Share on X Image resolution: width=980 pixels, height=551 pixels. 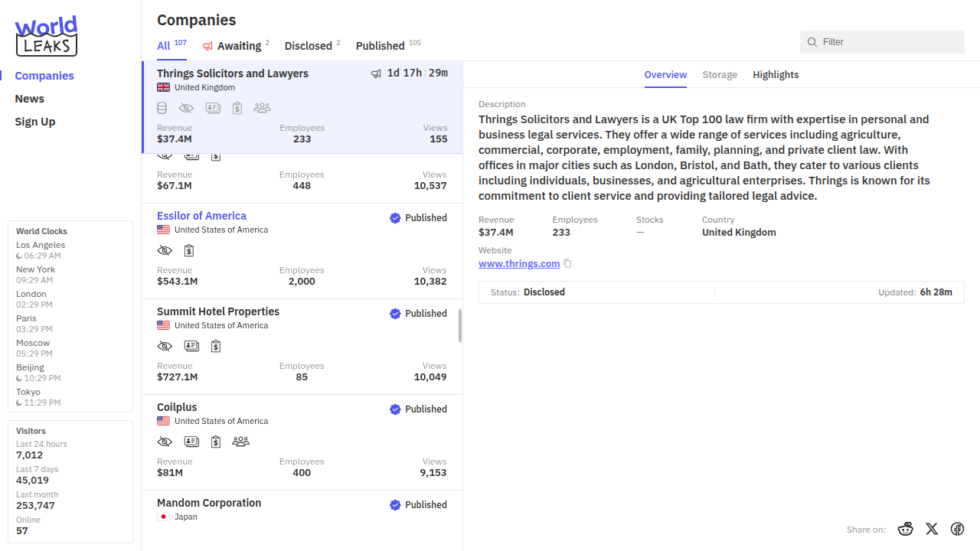point(932,529)
